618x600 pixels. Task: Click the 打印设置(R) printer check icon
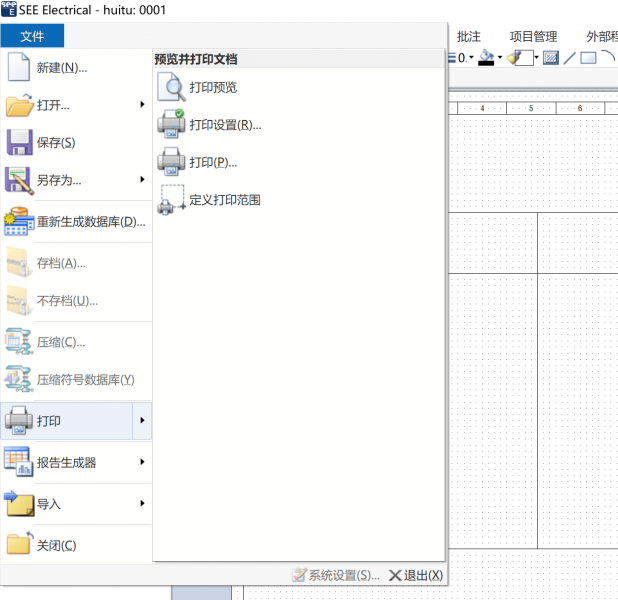pos(171,124)
